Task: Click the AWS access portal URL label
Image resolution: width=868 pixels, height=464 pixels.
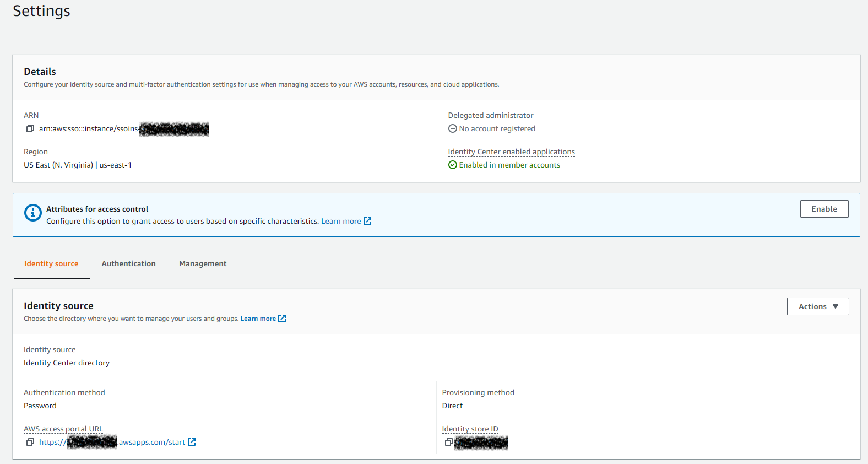Action: pyautogui.click(x=63, y=429)
